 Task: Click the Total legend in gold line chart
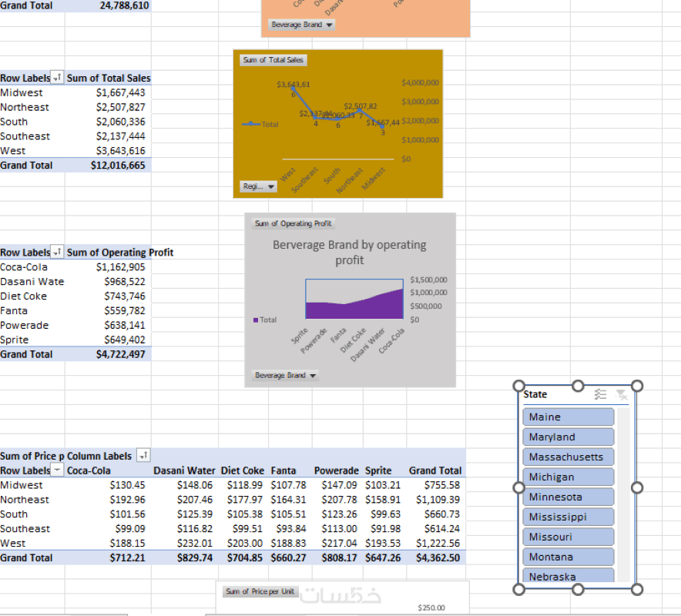coord(260,124)
